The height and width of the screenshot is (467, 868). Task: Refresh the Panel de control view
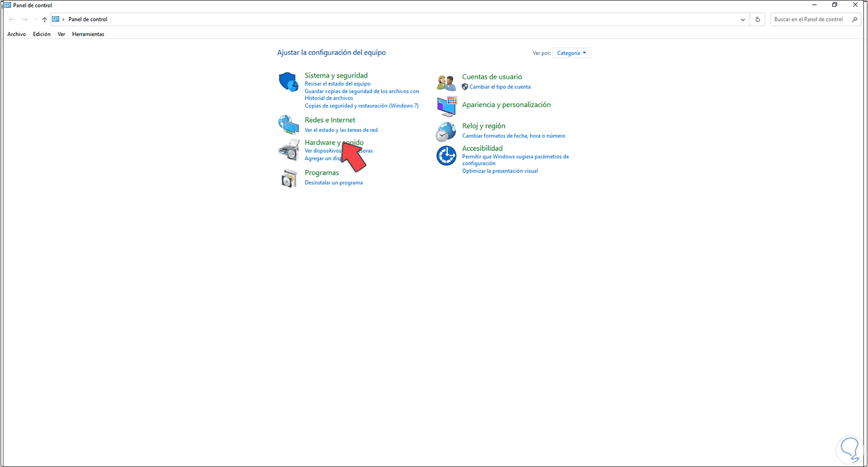758,19
